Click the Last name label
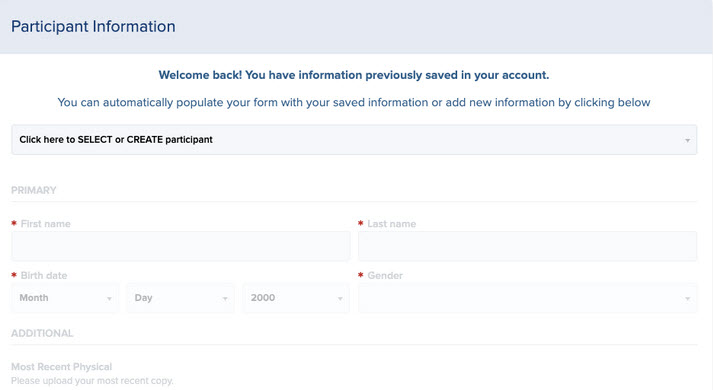Screen dimensions: 713x390 point(392,224)
